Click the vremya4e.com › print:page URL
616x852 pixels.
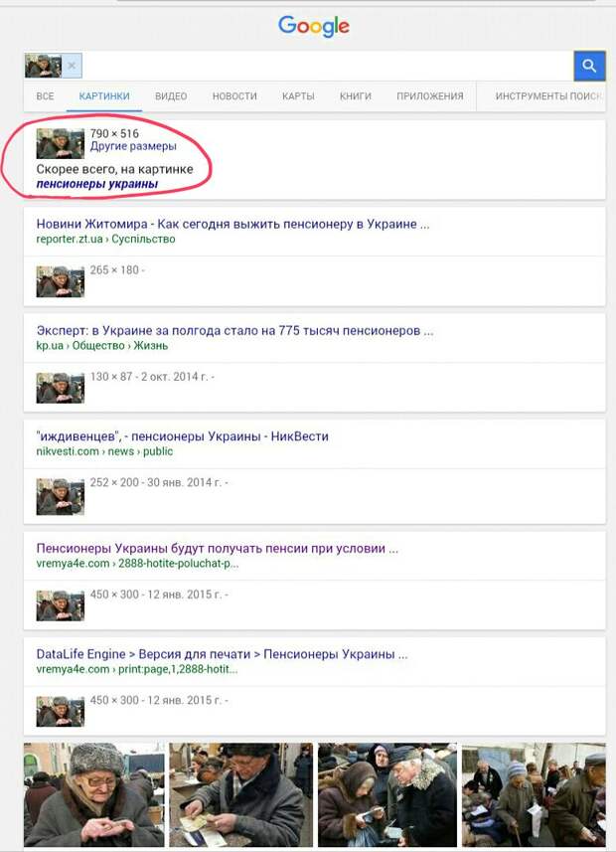click(x=137, y=669)
